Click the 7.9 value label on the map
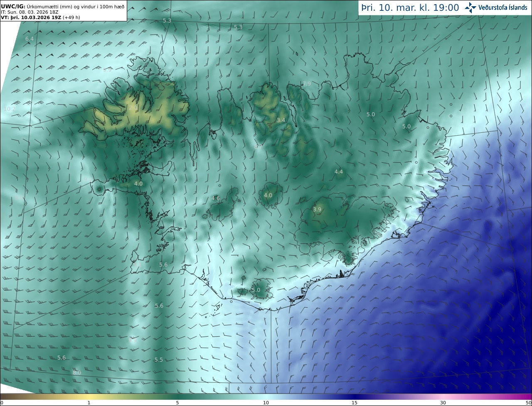This screenshot has height=406, width=532. (x=307, y=83)
